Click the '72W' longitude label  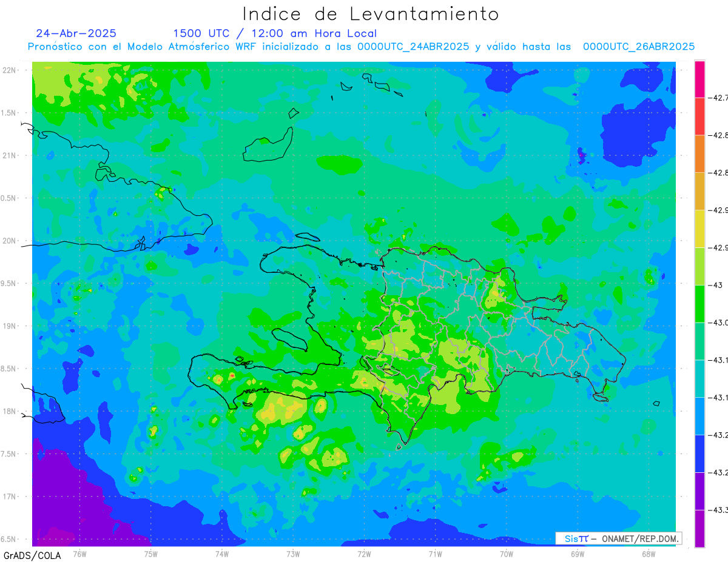click(364, 554)
